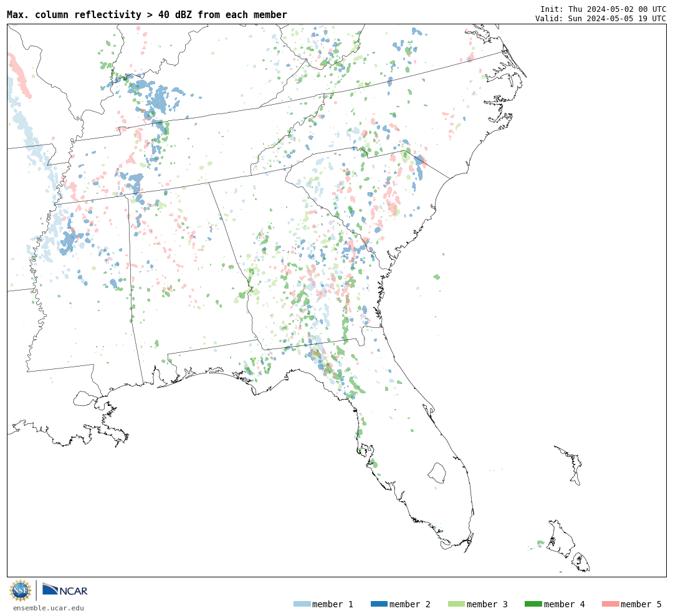Click the 'Init: Thu 2024-05-02 00 UTC' text
This screenshot has height=616, width=673.
(x=603, y=9)
